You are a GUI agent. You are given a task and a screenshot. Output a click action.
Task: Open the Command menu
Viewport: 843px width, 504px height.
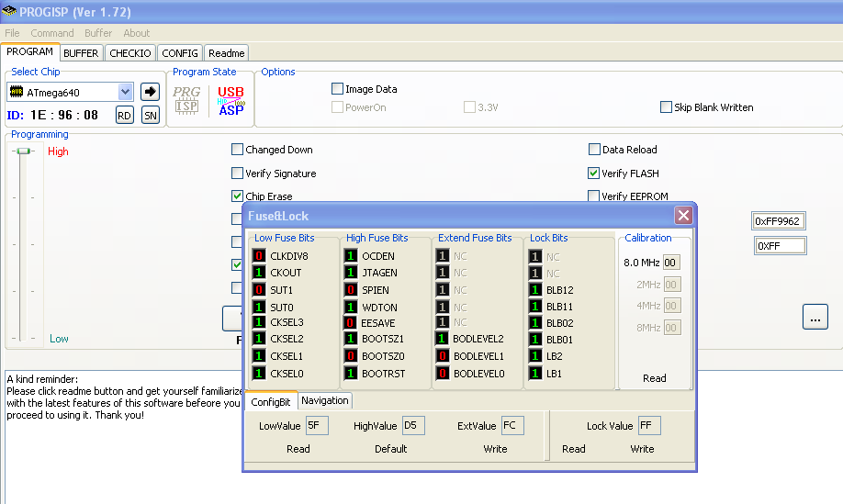pos(52,33)
